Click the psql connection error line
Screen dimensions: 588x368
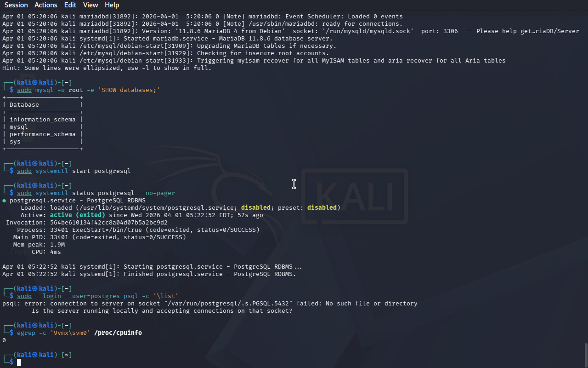(210, 304)
